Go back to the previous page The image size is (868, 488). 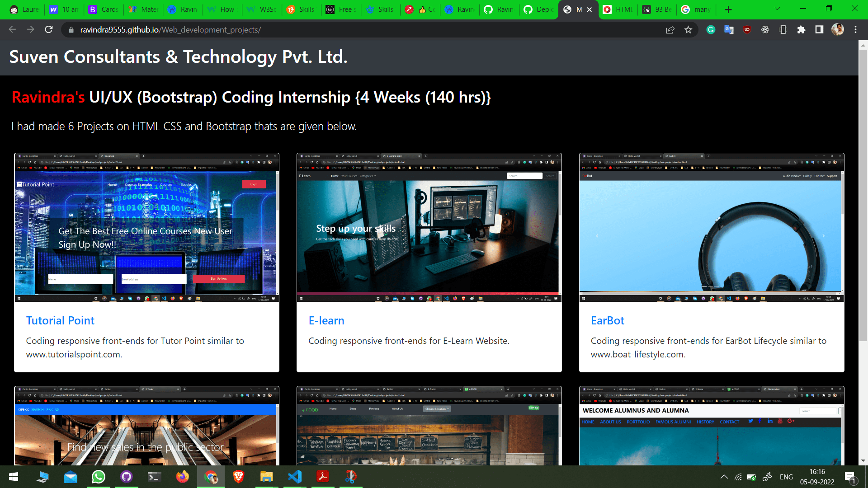[12, 29]
